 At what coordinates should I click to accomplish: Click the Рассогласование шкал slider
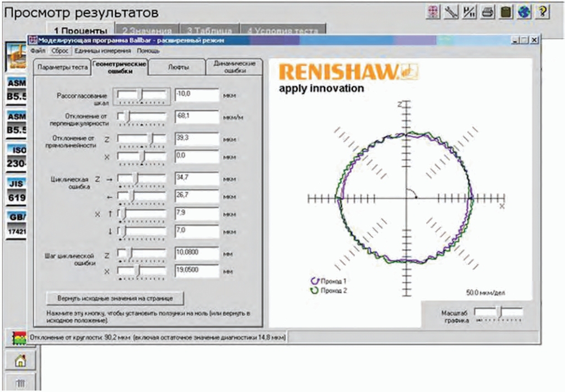click(142, 96)
